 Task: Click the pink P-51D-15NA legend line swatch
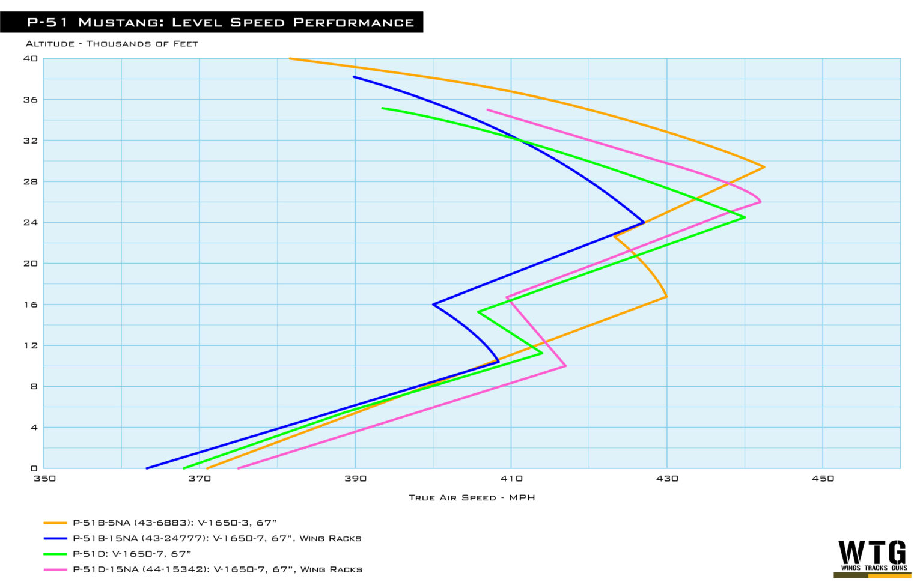point(55,570)
